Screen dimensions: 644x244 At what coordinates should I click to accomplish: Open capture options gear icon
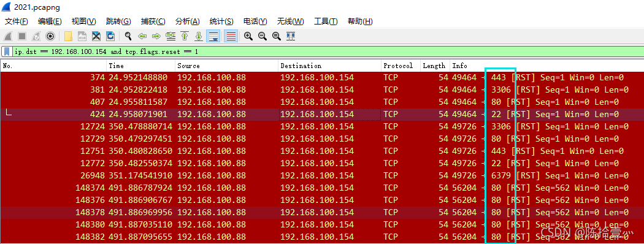click(x=50, y=36)
